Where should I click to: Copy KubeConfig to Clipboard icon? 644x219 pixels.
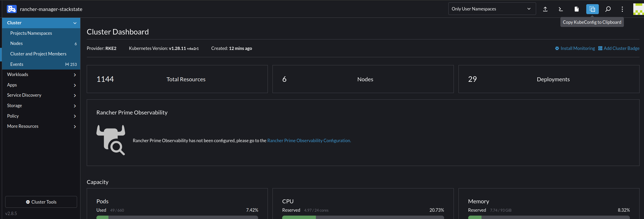coord(592,9)
